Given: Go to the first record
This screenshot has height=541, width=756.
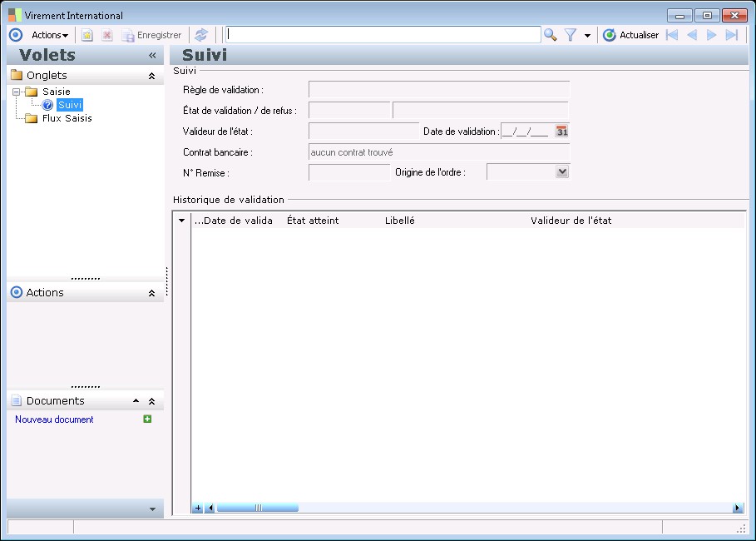Looking at the screenshot, I should tap(672, 35).
